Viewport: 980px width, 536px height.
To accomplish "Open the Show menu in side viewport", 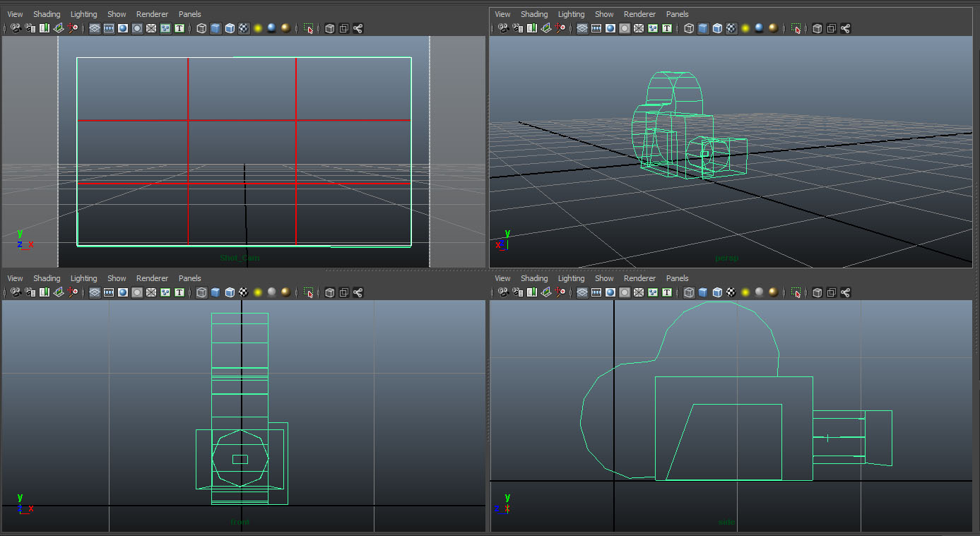I will 604,278.
